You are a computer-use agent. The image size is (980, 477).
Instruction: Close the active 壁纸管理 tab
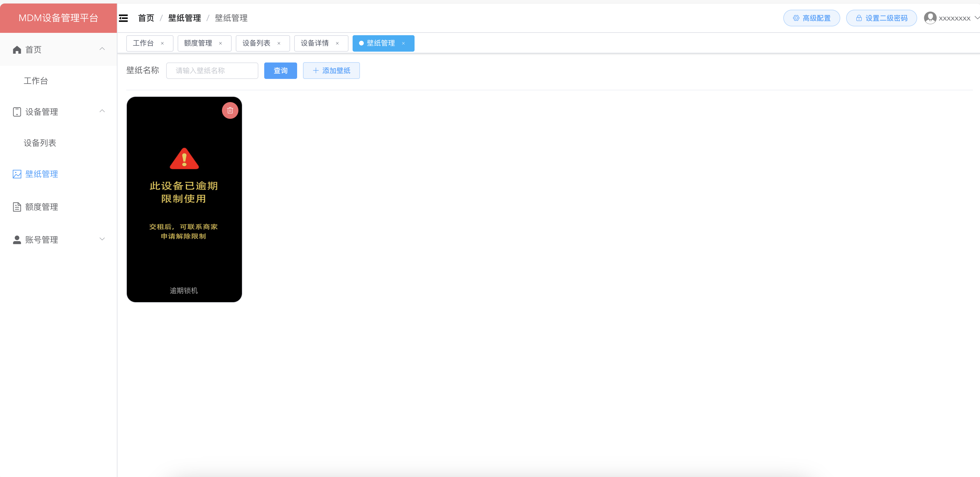coord(403,43)
